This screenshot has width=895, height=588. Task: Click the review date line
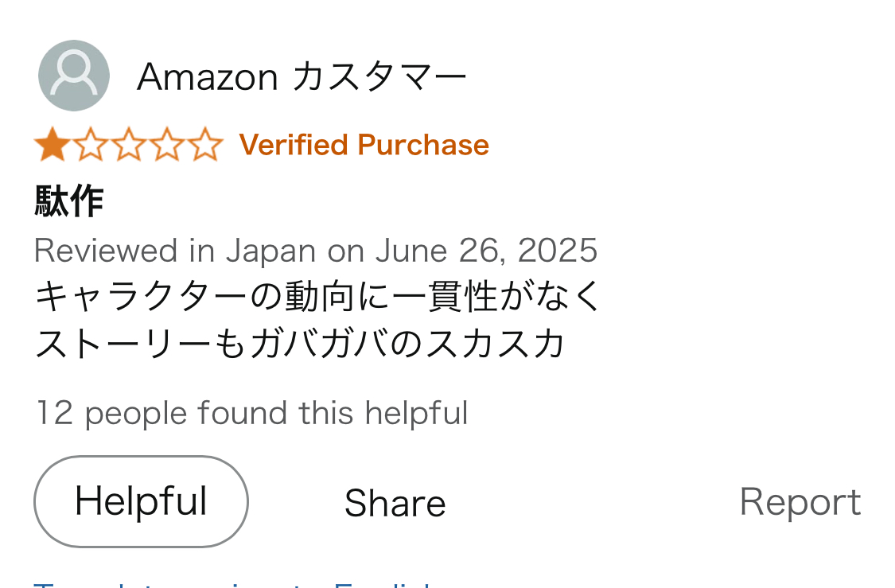[316, 251]
